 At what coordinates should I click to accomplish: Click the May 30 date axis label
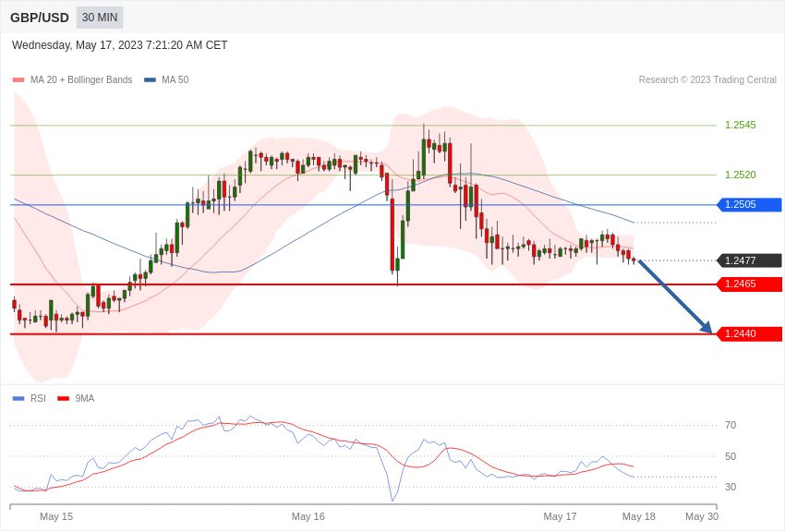tap(701, 516)
